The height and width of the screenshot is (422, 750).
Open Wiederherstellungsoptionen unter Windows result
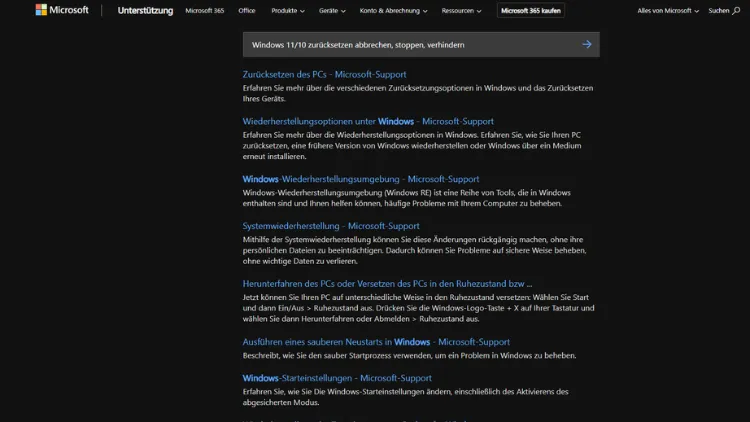[x=368, y=121]
